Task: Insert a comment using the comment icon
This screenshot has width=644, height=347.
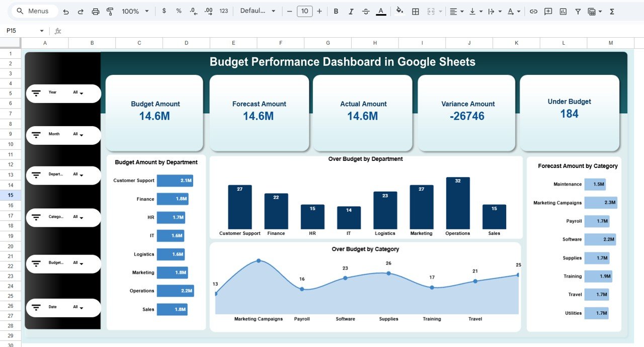Action: pyautogui.click(x=547, y=11)
